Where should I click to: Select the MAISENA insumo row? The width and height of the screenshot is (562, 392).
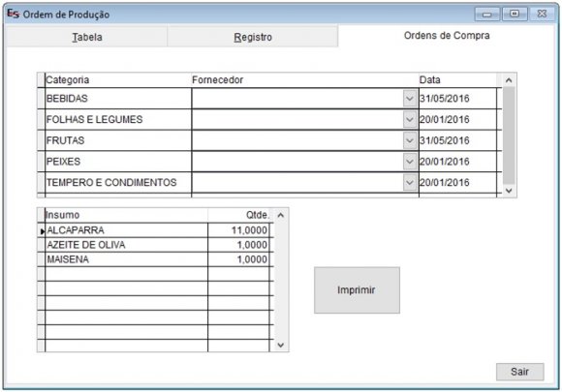click(126, 259)
